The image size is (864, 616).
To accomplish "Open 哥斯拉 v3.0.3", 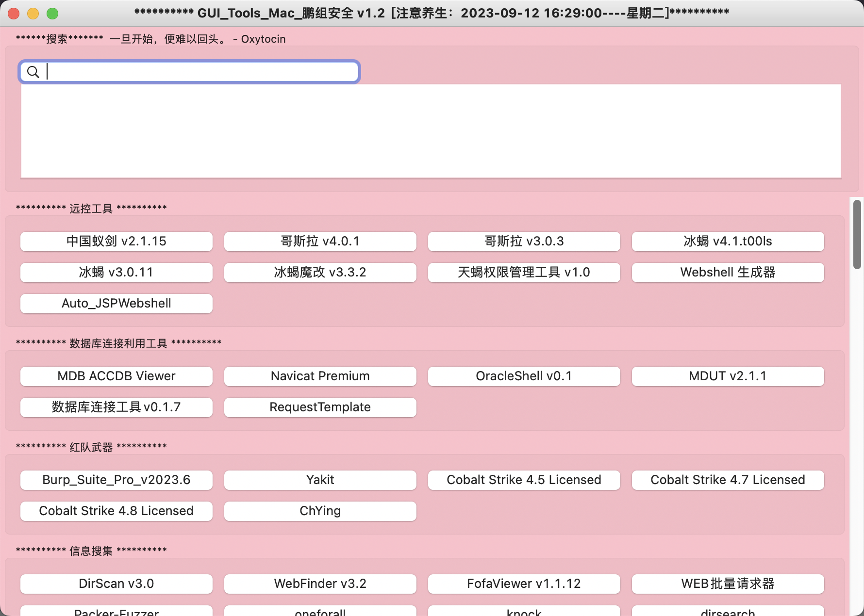I will [x=524, y=242].
